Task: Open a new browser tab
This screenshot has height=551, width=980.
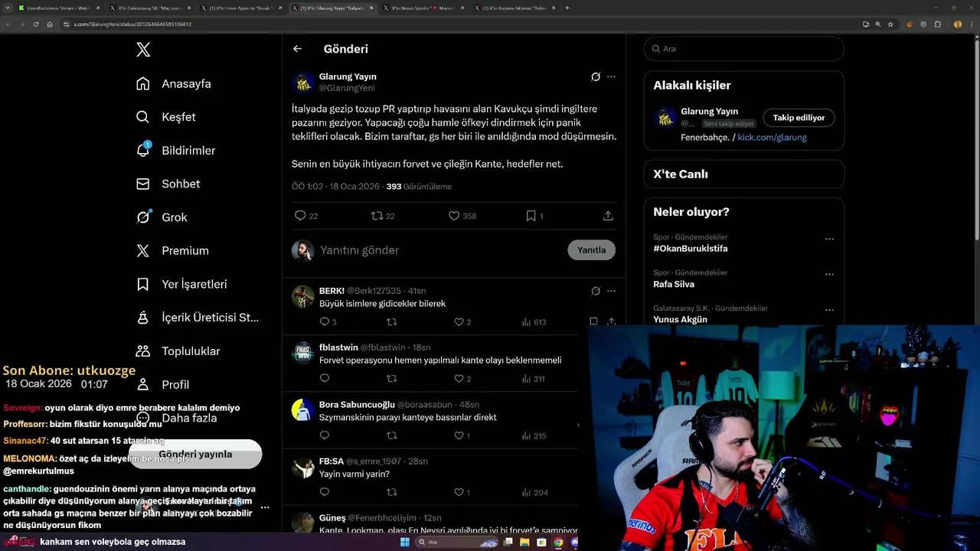Action: (567, 8)
